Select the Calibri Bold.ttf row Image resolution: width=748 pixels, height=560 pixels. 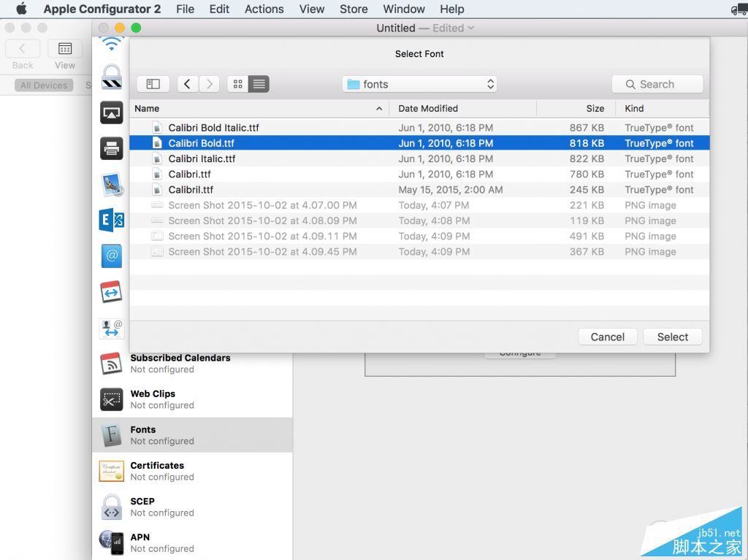tap(419, 143)
